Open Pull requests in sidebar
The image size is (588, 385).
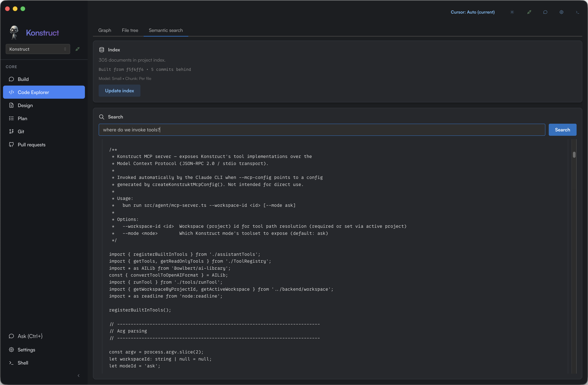[x=31, y=145]
